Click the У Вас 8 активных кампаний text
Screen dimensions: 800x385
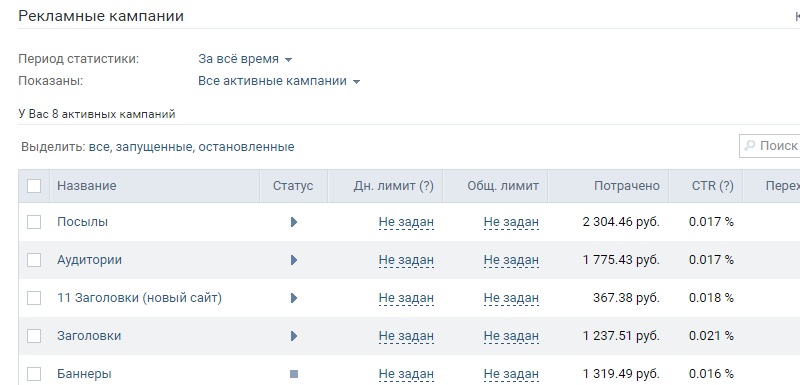pos(97,114)
